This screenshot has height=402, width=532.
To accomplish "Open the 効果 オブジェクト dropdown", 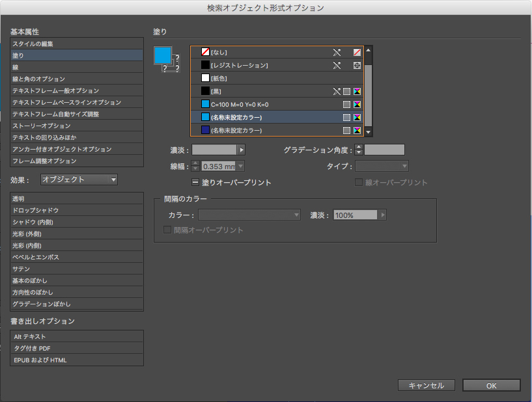I will 79,180.
